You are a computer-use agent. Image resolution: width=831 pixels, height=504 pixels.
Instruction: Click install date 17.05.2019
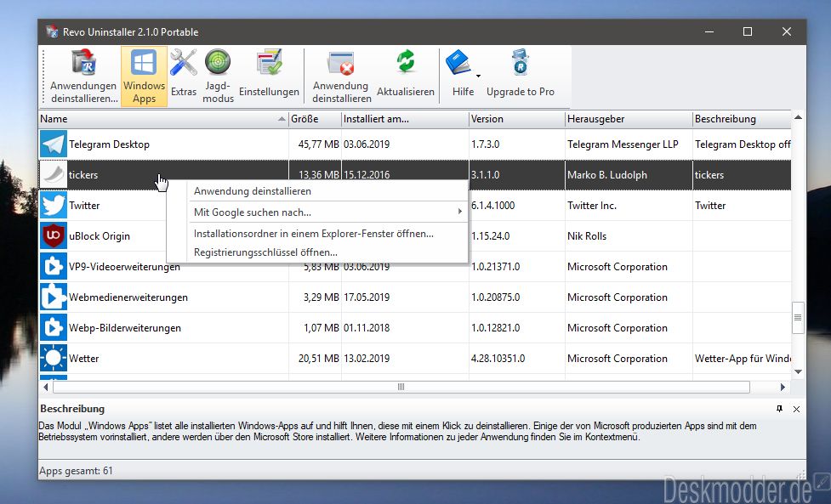click(x=367, y=297)
